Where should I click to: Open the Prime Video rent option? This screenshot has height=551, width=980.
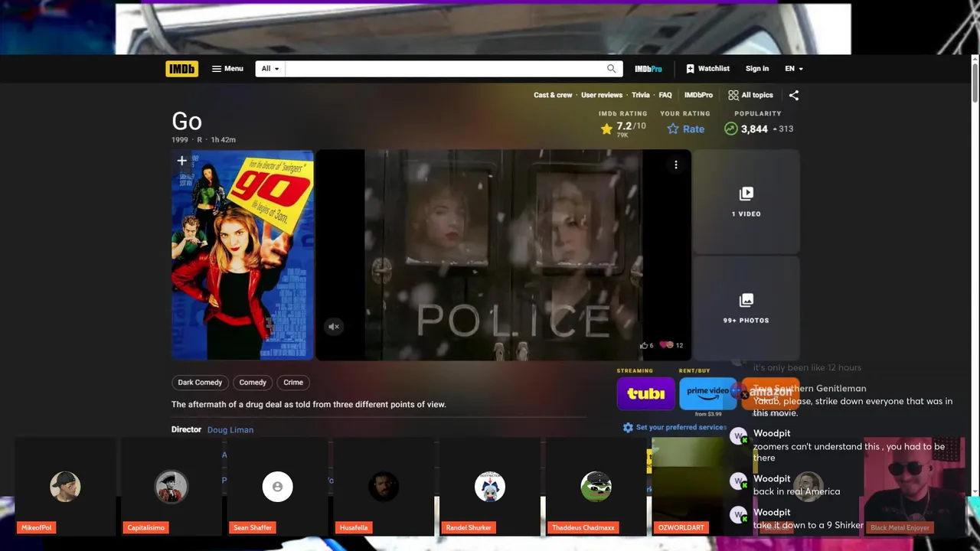[x=707, y=394]
